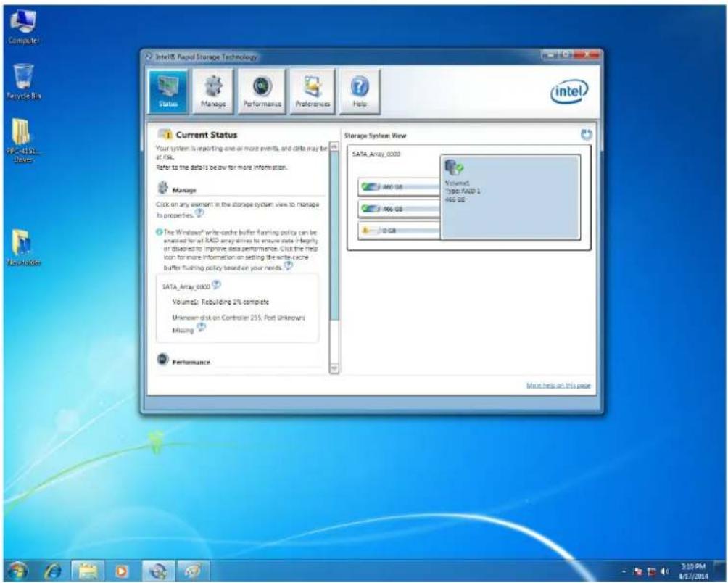
Task: Switch to the Manage tab
Action: [x=213, y=91]
